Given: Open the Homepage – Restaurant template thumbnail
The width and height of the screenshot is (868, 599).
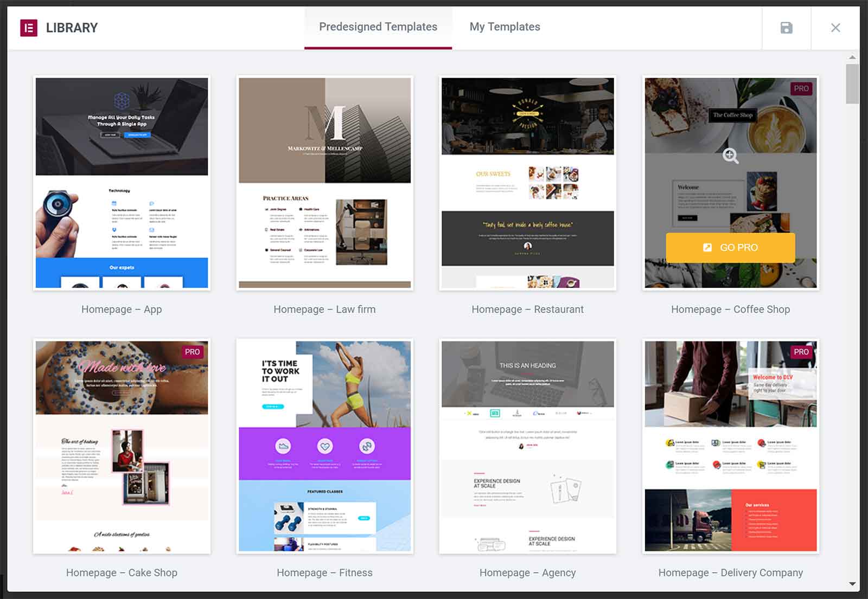Looking at the screenshot, I should [528, 183].
